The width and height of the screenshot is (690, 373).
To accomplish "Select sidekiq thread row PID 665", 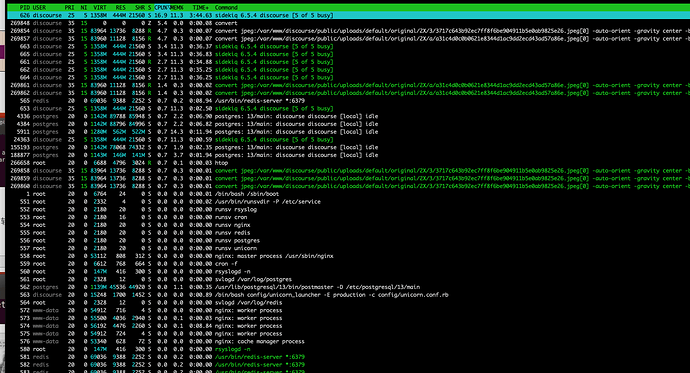I will click(x=349, y=54).
